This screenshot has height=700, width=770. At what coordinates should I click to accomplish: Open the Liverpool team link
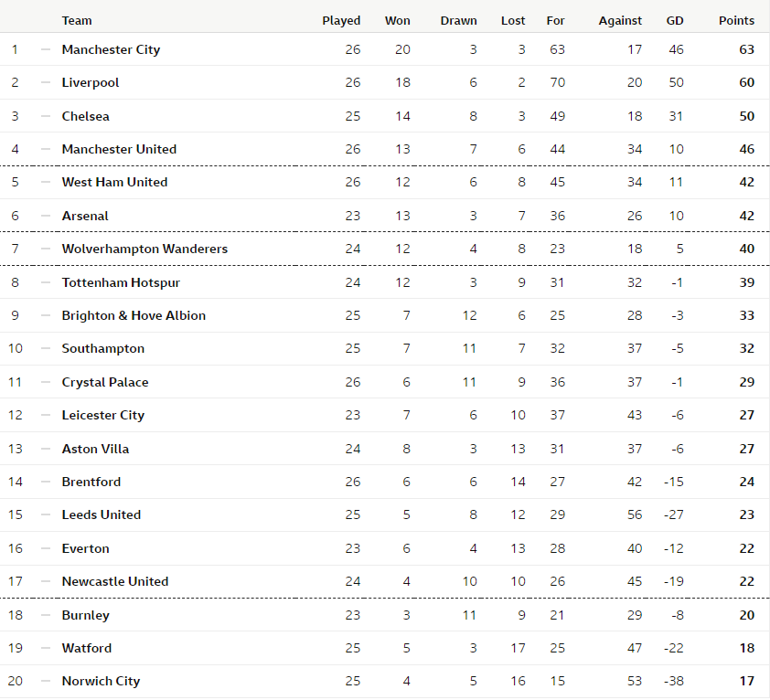click(91, 82)
